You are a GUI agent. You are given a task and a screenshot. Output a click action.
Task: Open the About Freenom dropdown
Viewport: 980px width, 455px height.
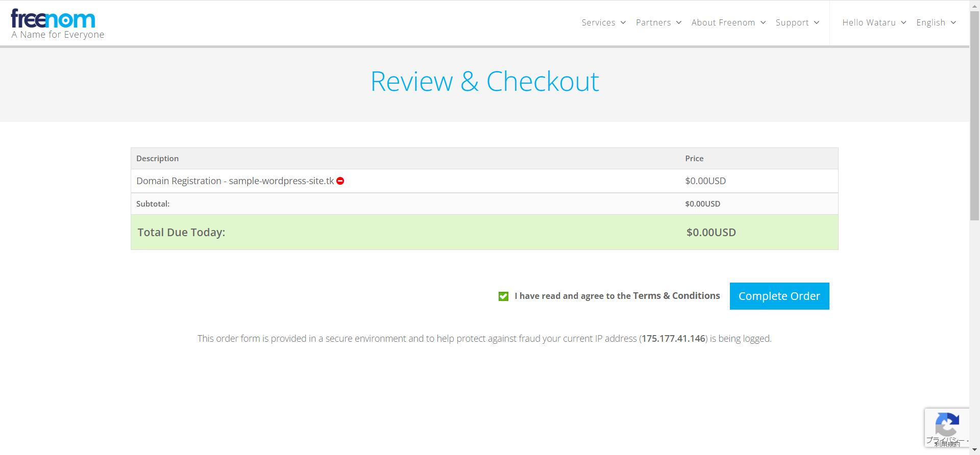728,22
